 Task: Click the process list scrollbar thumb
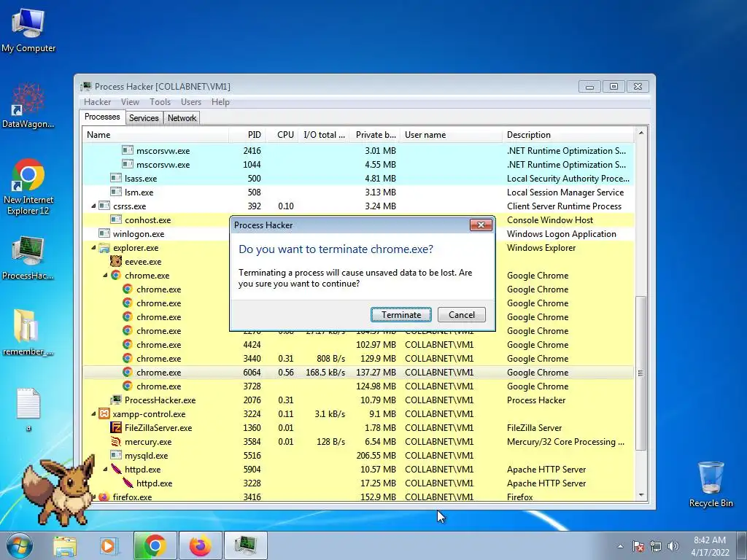[x=641, y=373]
